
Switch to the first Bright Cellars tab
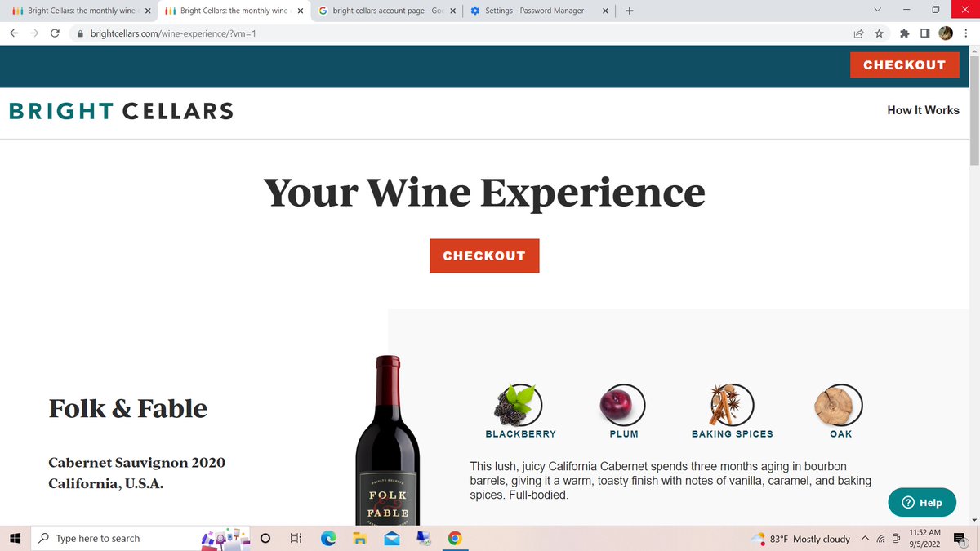point(77,11)
